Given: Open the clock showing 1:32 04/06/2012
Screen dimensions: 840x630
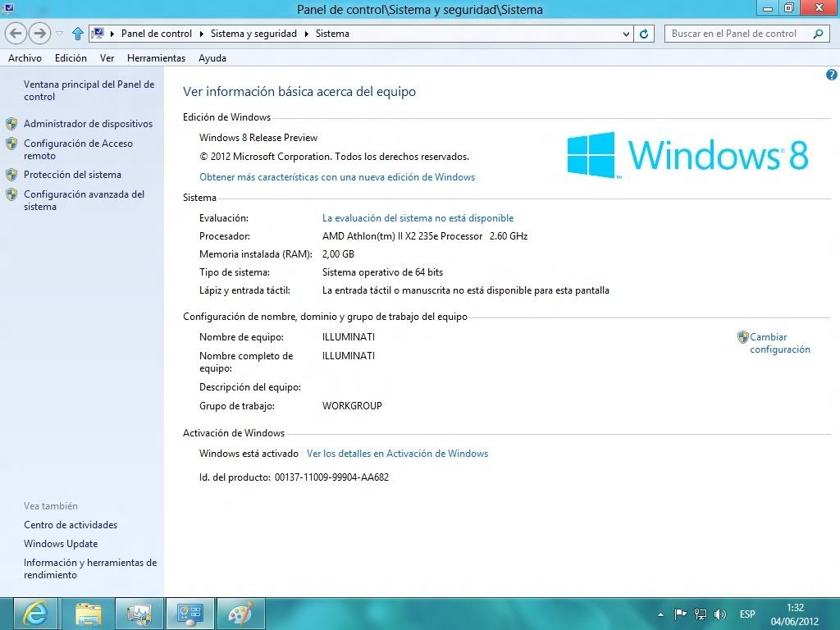Looking at the screenshot, I should [x=795, y=614].
